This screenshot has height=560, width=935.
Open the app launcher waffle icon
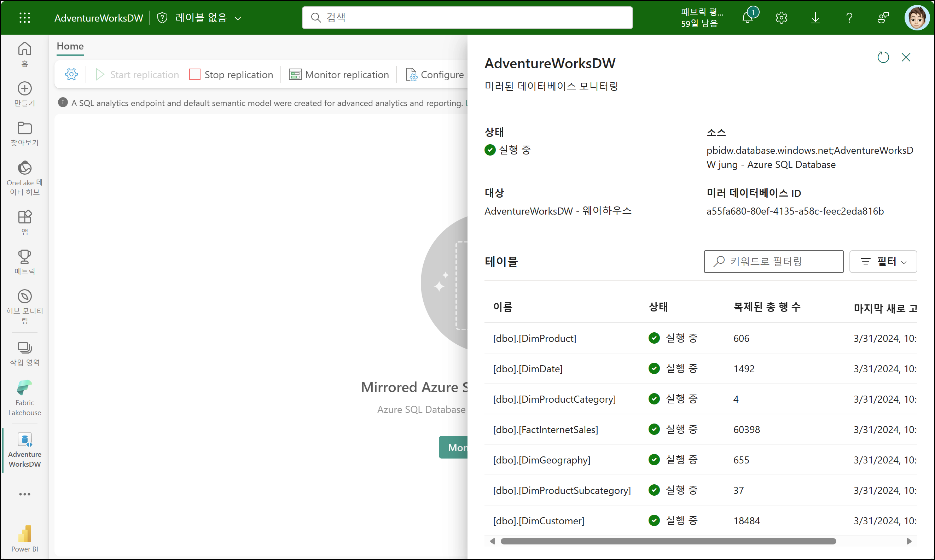pos(24,18)
